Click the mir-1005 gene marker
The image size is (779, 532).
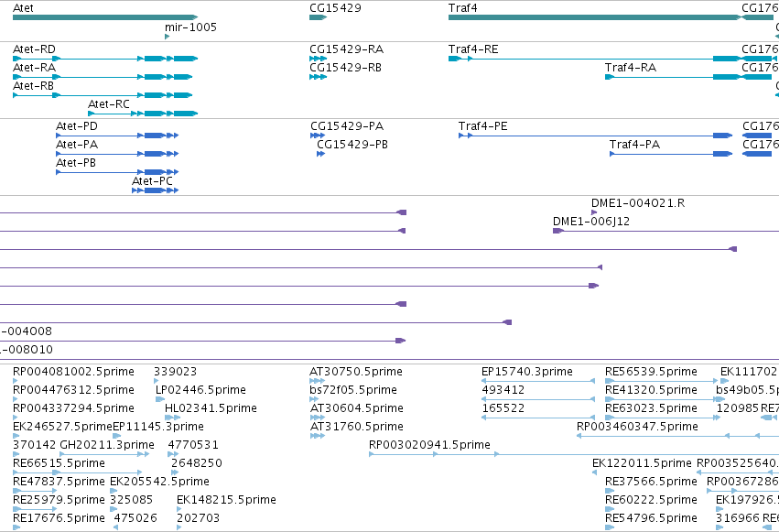[167, 37]
